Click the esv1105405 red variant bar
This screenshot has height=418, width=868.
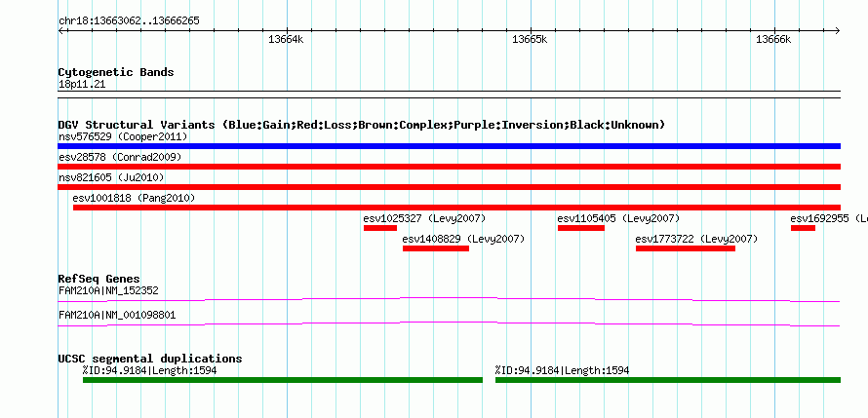(x=581, y=228)
